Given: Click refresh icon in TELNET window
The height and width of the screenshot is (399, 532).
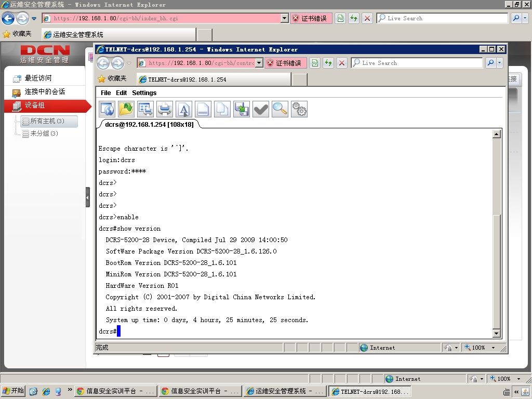Looking at the screenshot, I should (x=328, y=63).
